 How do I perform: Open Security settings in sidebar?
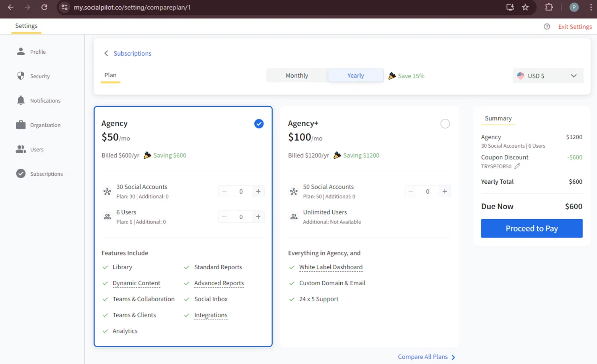coord(40,76)
